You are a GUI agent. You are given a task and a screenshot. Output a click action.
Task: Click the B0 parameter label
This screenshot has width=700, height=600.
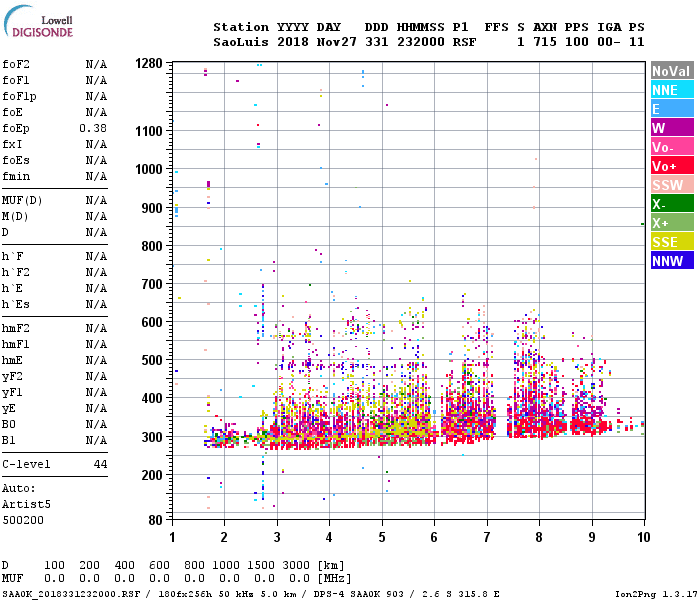[x=9, y=425]
